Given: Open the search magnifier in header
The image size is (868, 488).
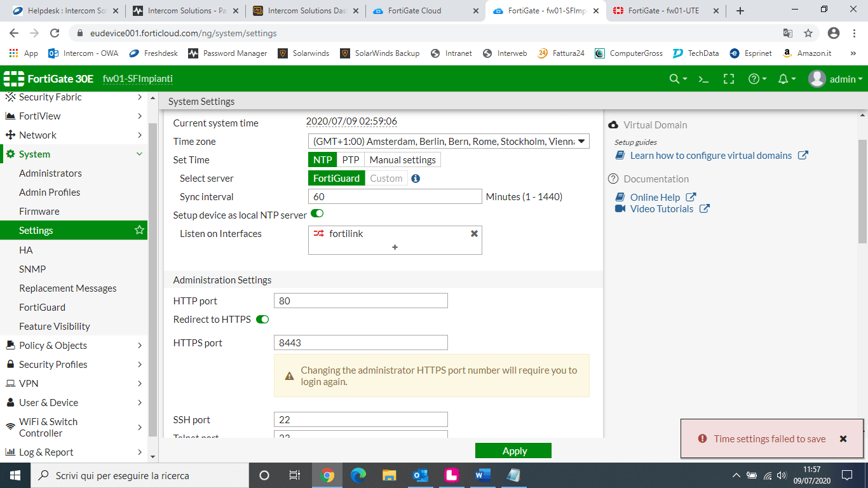Looking at the screenshot, I should click(675, 79).
